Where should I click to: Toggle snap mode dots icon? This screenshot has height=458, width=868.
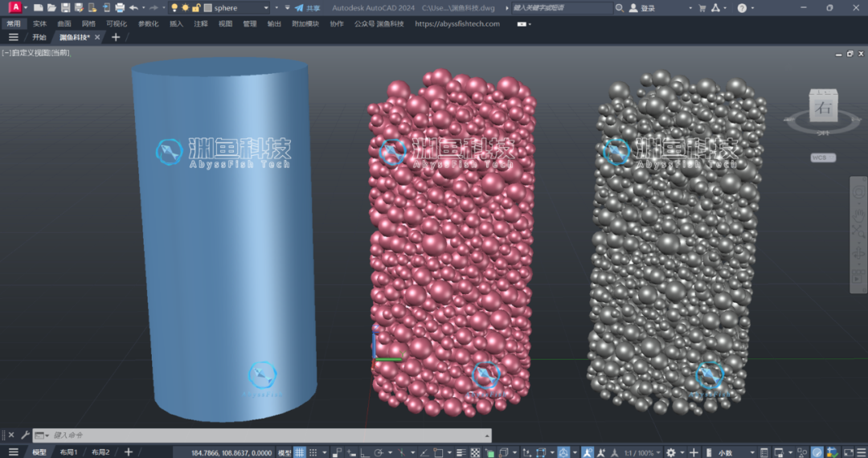click(x=313, y=452)
